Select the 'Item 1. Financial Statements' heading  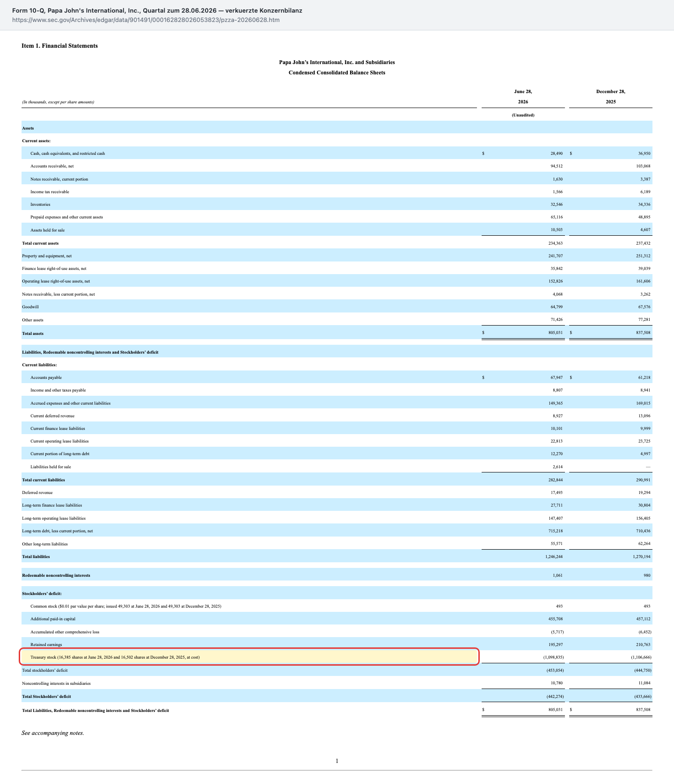point(60,46)
